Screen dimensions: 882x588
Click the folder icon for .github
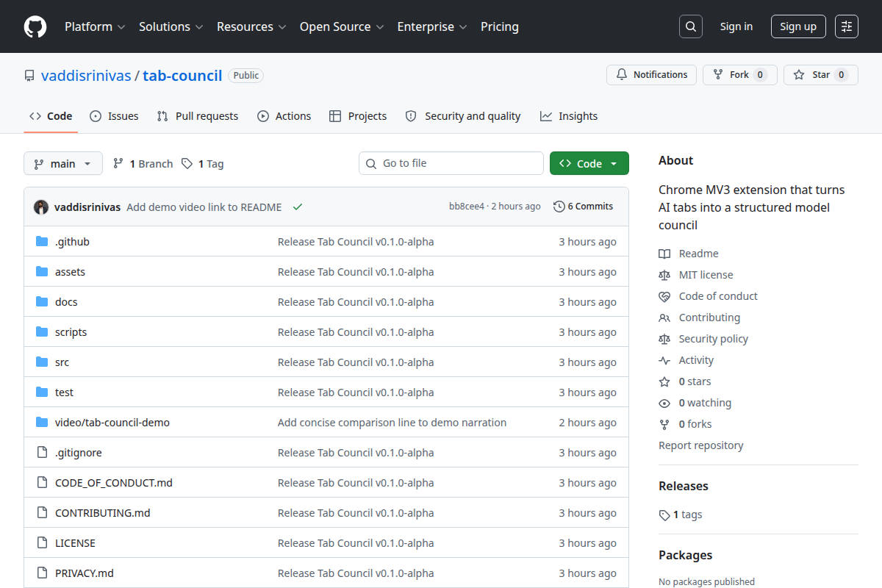pos(42,242)
